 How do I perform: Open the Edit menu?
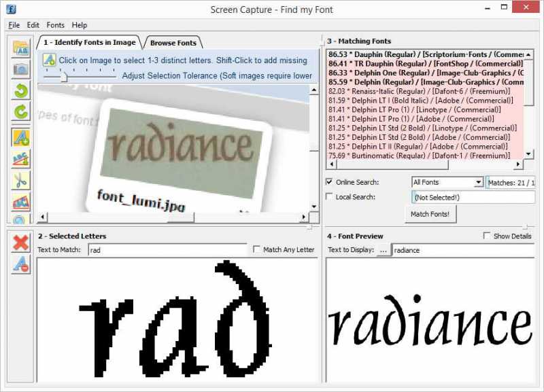pyautogui.click(x=33, y=25)
